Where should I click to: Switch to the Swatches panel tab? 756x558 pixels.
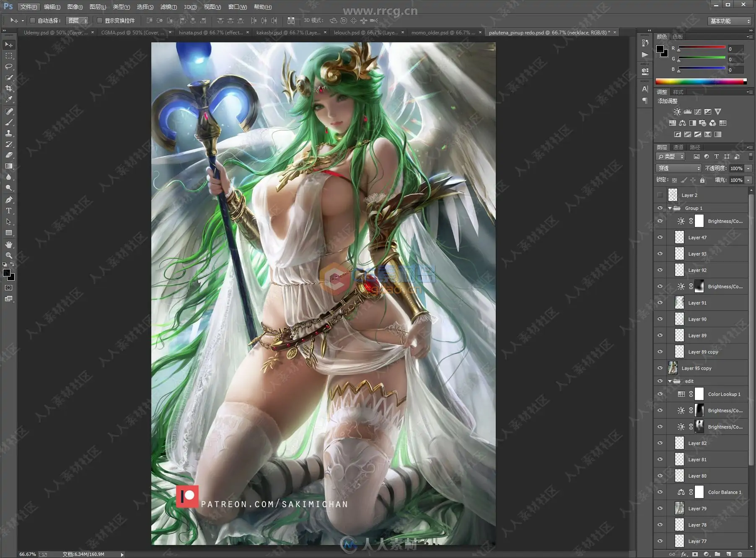(678, 37)
